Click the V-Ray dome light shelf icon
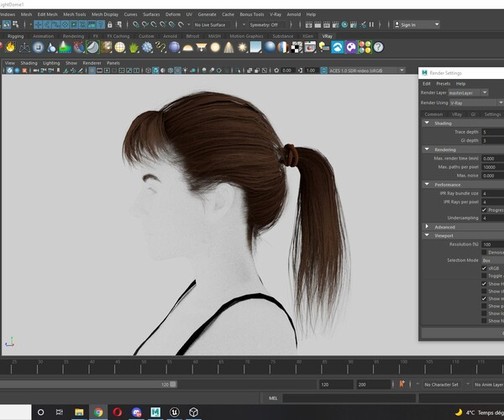 [187, 48]
